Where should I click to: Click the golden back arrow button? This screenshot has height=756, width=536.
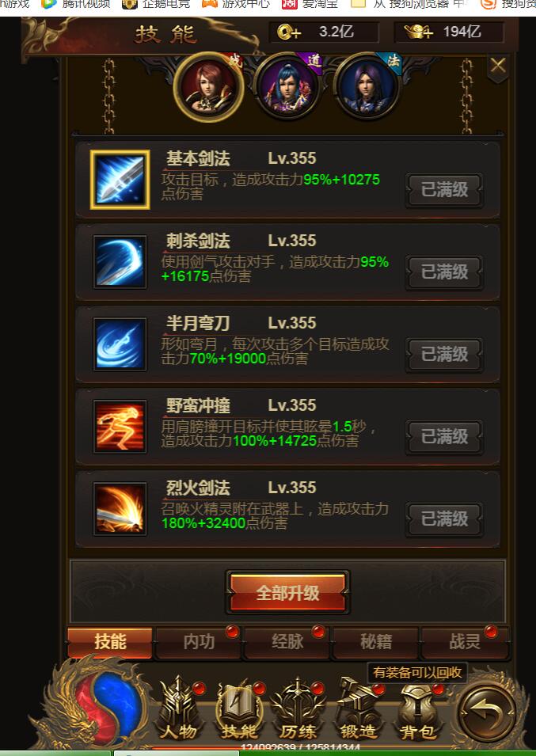[487, 712]
